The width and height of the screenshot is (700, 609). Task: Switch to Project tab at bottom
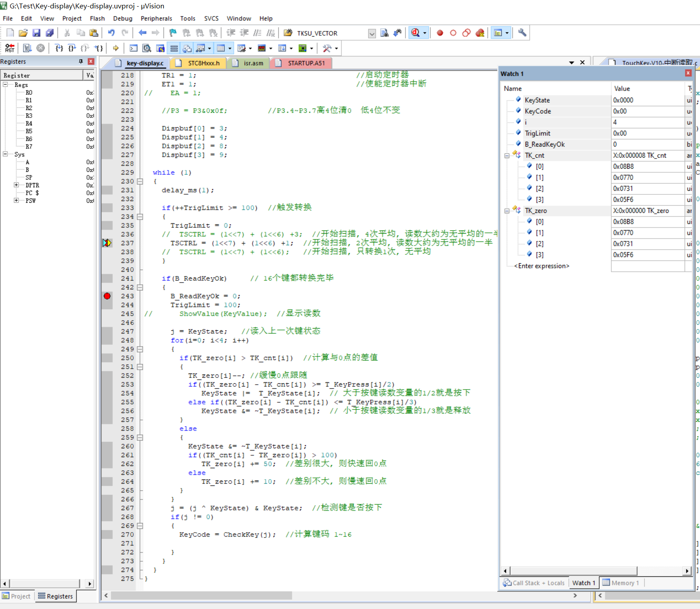16,596
